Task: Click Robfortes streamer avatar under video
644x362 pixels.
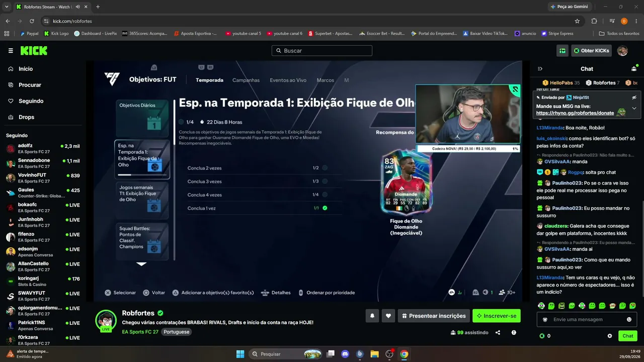Action: [x=106, y=320]
